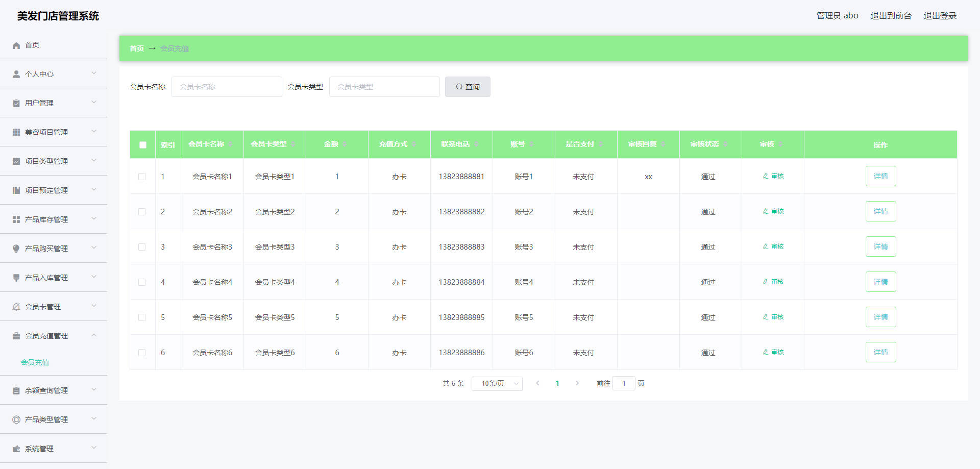Open 详情 for row 4
The image size is (980, 469).
880,282
